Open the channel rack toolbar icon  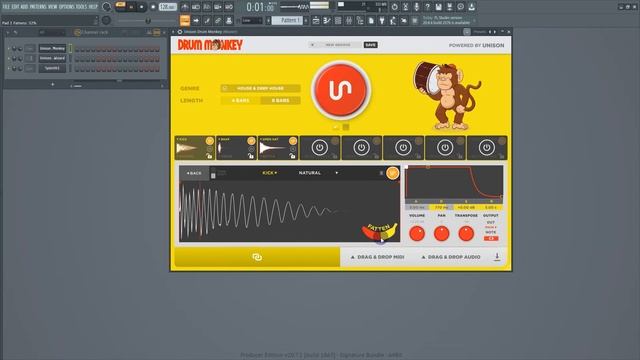338,20
